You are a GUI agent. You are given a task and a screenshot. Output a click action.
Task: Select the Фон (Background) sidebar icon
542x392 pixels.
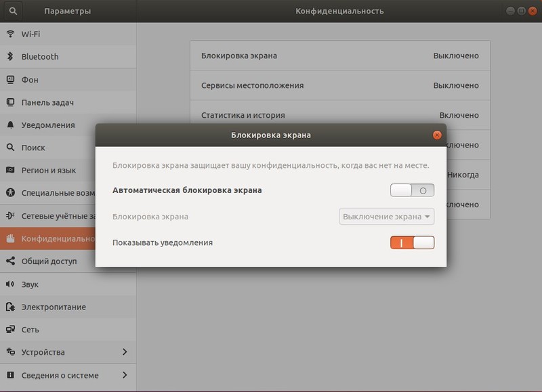pyautogui.click(x=9, y=79)
